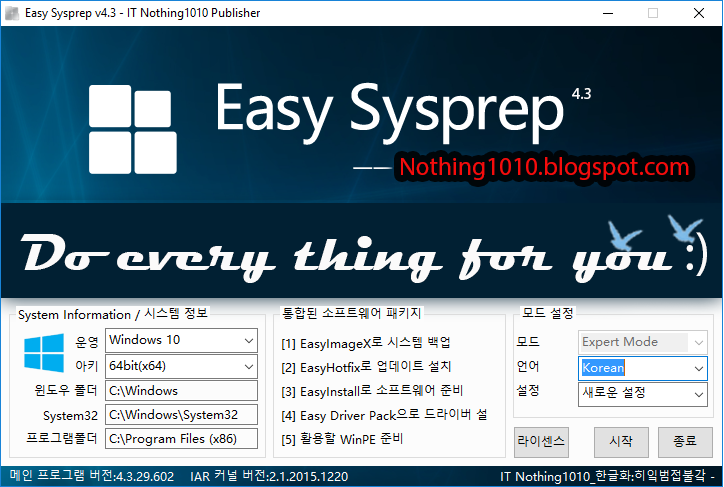724x487 pixels.
Task: Click the Easy Sysprep title bar app icon
Action: 12,13
